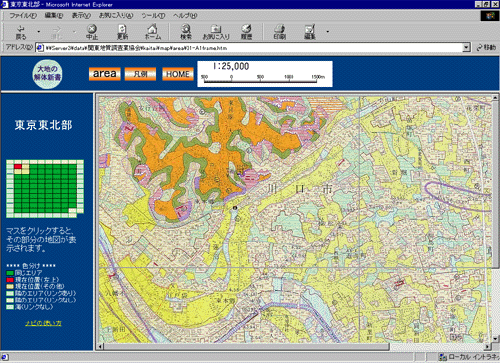
Task: Open Favorites (お気に入り) toolbar icon
Action: coord(216,32)
